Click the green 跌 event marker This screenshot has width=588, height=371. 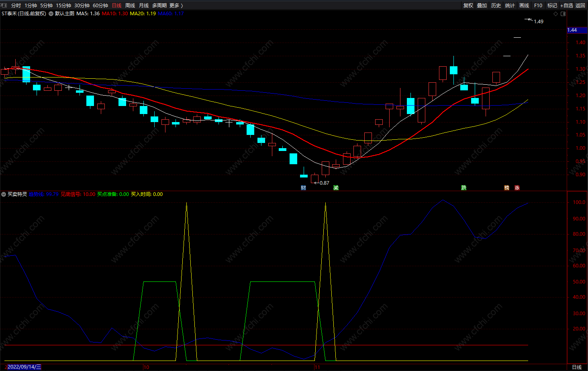pyautogui.click(x=463, y=188)
